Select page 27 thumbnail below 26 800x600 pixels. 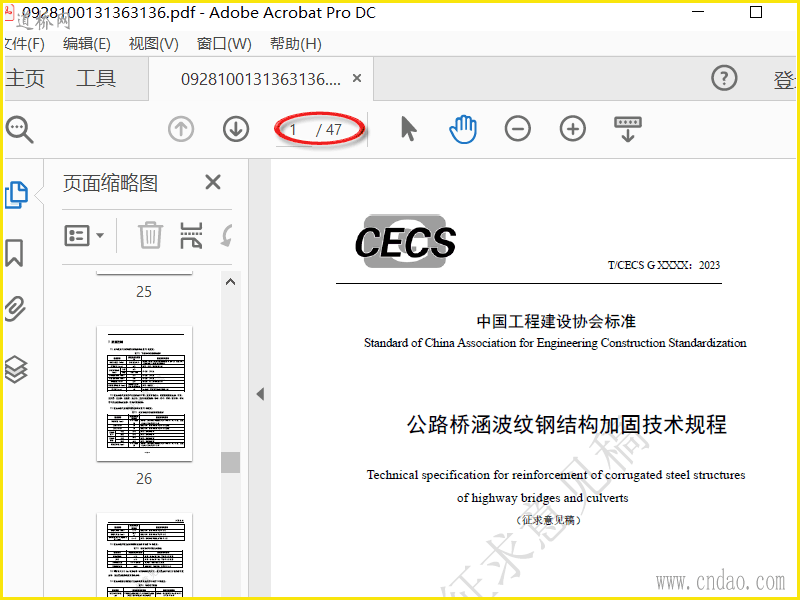tap(144, 555)
